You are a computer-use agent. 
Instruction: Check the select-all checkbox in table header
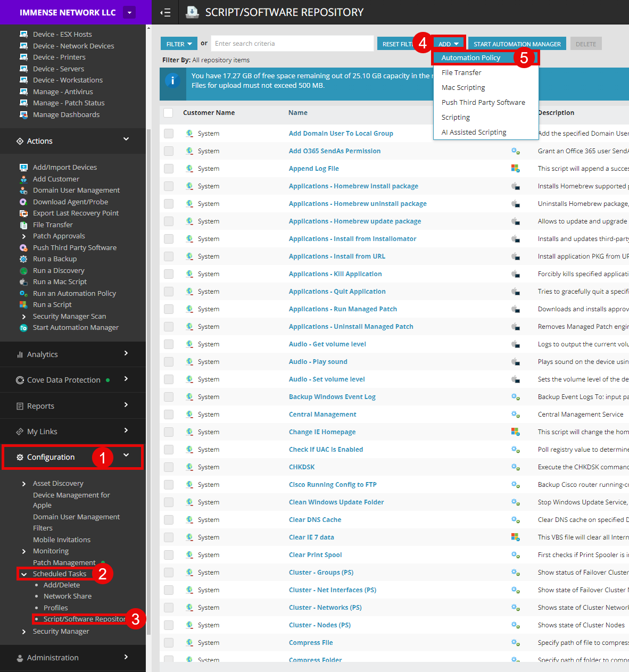[168, 113]
